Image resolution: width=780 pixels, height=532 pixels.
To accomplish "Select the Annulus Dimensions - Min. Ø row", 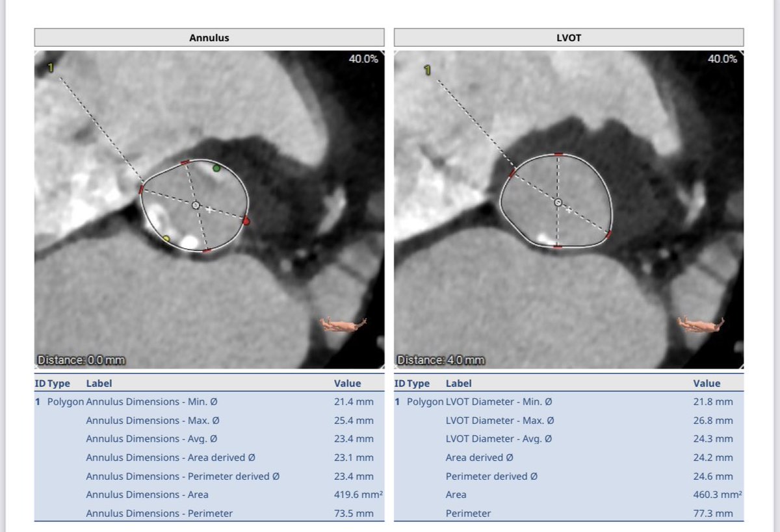I will (209, 401).
